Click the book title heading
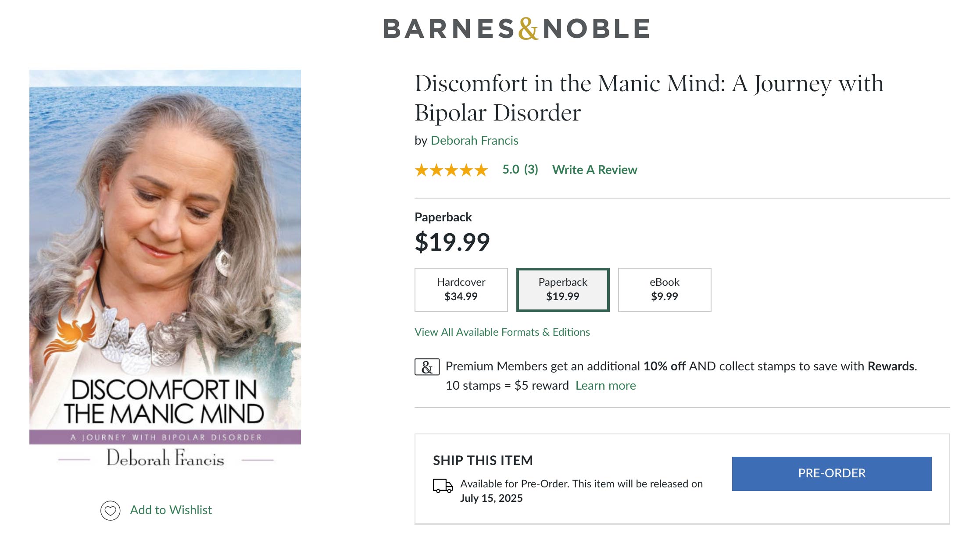Screen dimensions: 980x540 coord(648,98)
